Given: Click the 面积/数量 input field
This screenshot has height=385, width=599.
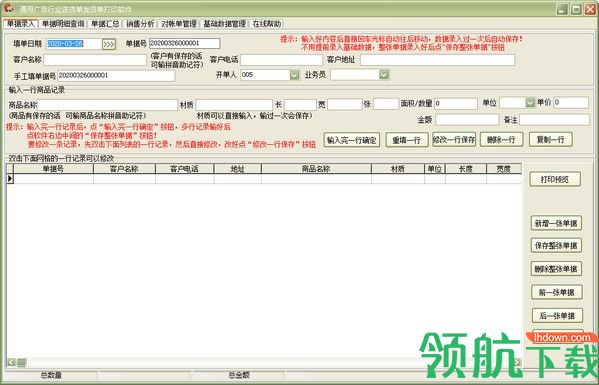Looking at the screenshot, I should [x=456, y=103].
